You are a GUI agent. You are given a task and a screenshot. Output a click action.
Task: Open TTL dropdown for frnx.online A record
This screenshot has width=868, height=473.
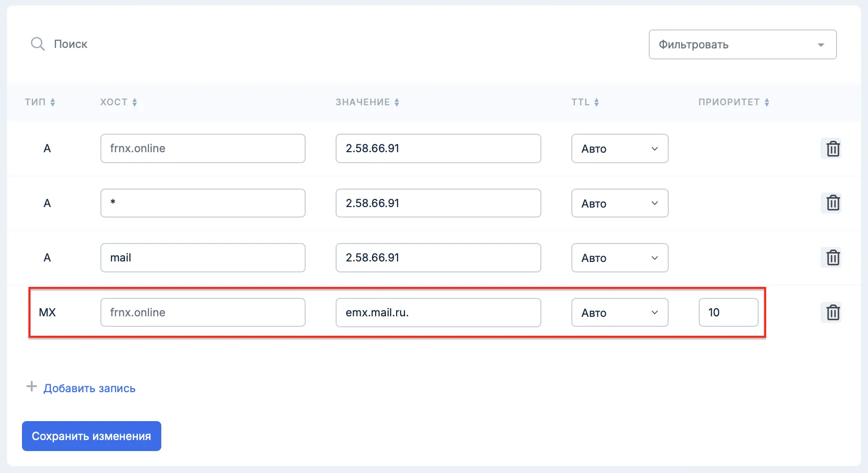[619, 149]
